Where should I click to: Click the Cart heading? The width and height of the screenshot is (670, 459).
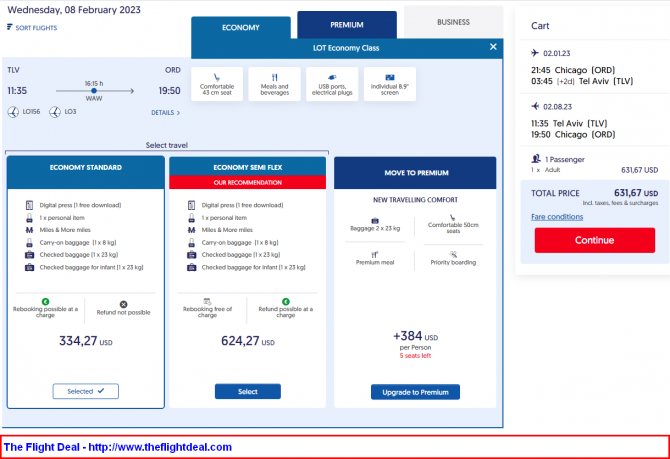click(540, 26)
